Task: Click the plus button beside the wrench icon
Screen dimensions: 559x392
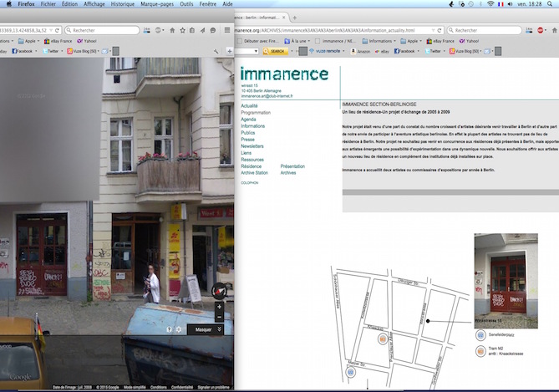Action: pos(230,51)
